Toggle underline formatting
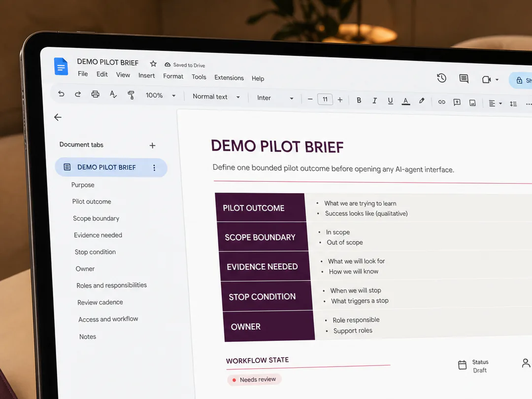The image size is (532, 399). coord(390,101)
